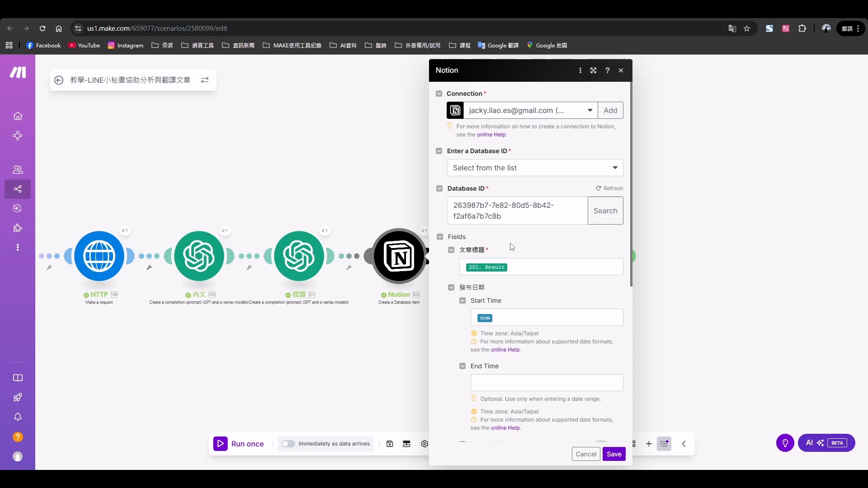
Task: Expand the Notion panel to fullscreen
Action: [593, 70]
